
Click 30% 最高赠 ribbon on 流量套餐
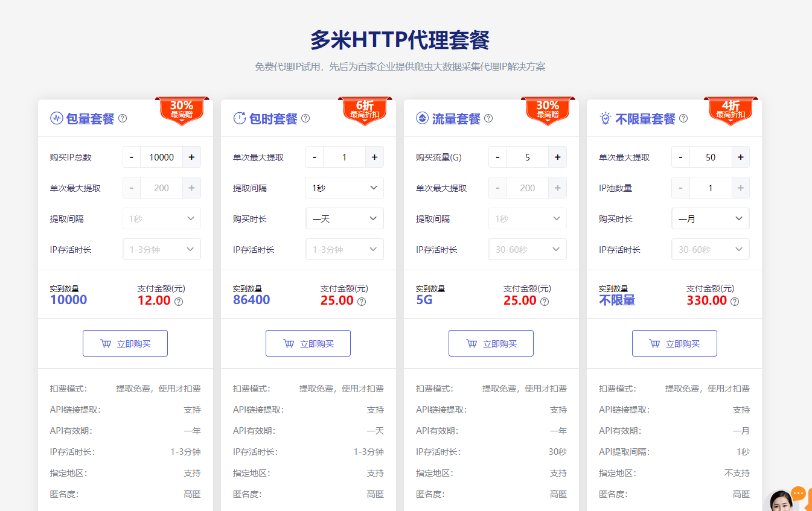[x=548, y=110]
